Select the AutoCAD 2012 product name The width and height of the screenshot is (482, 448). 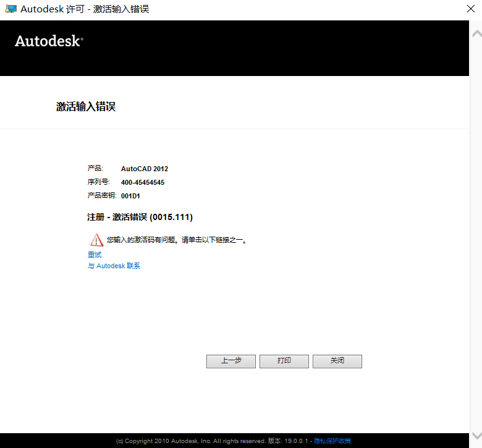coord(145,169)
